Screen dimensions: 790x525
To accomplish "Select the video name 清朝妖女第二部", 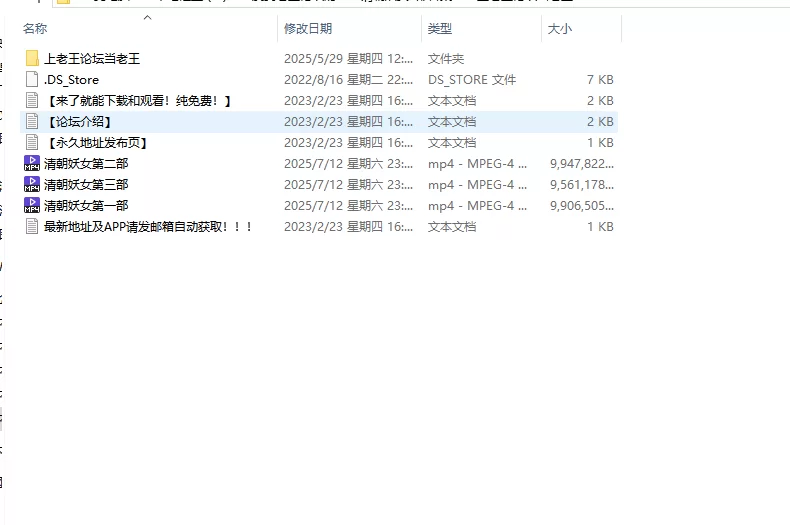I will [86, 164].
